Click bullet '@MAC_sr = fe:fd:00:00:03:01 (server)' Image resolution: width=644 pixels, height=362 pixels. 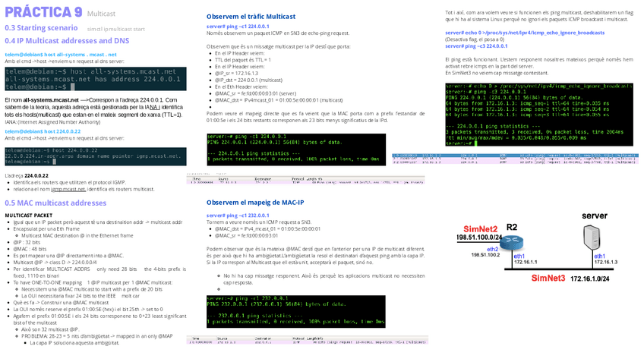pyautogui.click(x=255, y=93)
